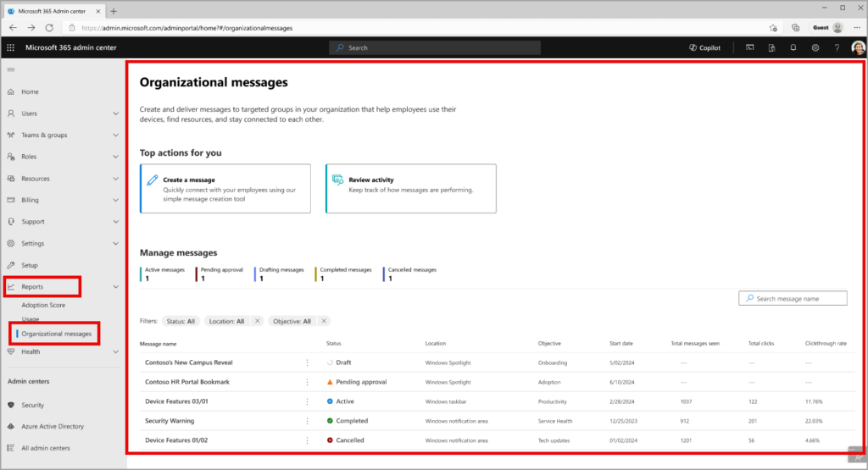Collapse the navigation hamburger menu

click(x=10, y=69)
